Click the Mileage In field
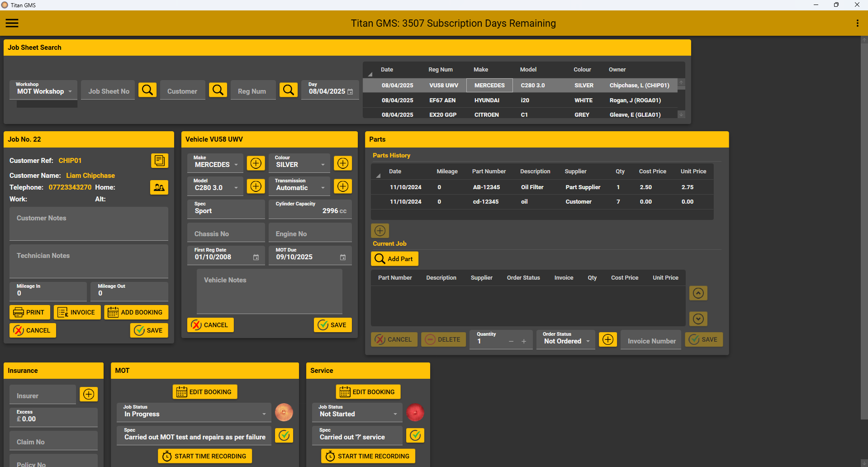 [48, 291]
